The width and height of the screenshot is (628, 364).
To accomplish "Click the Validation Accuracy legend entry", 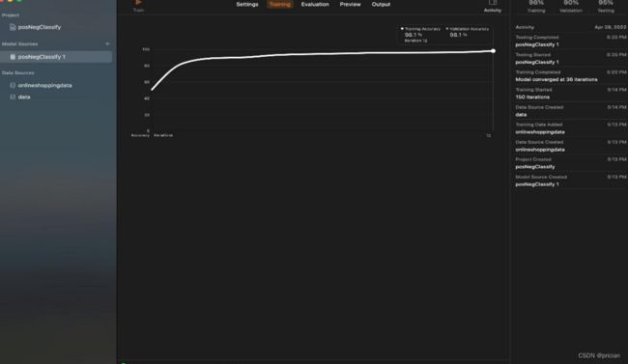I will click(468, 29).
